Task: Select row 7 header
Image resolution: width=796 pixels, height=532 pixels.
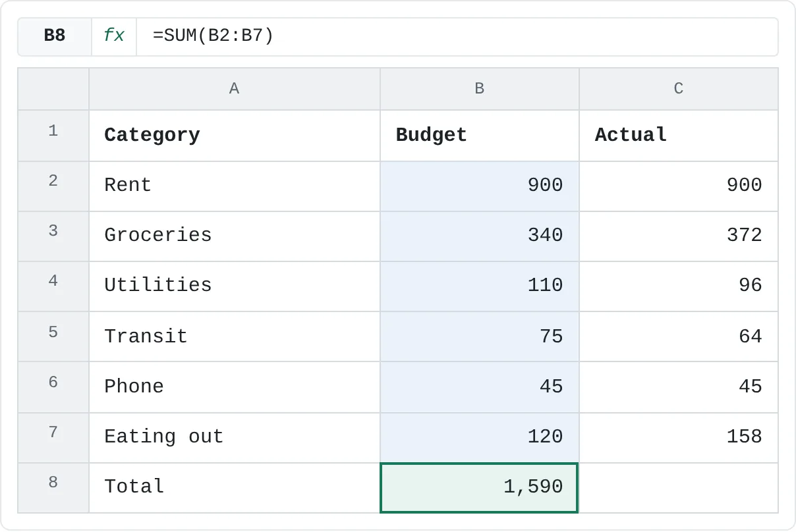Action: tap(53, 438)
